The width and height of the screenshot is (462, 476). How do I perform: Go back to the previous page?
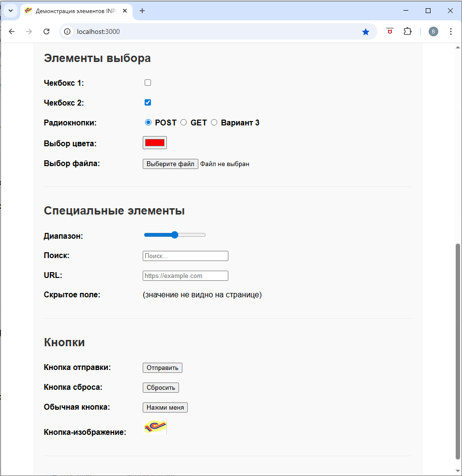click(x=12, y=31)
